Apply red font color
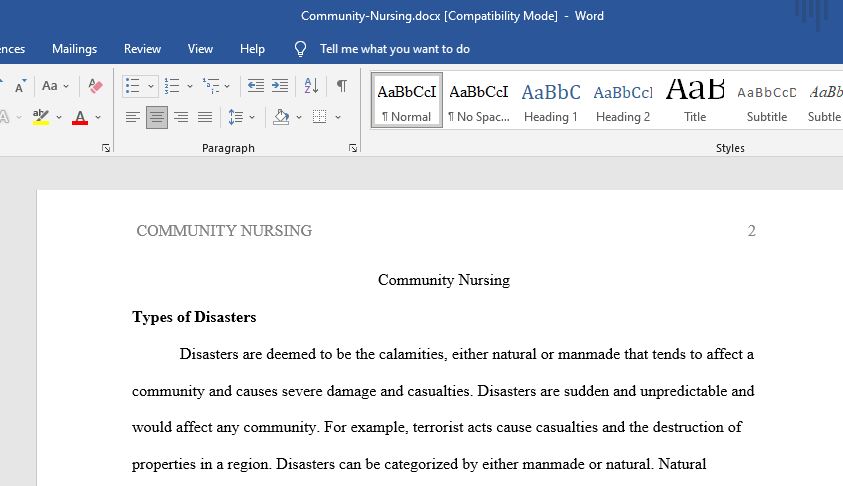 [x=80, y=117]
